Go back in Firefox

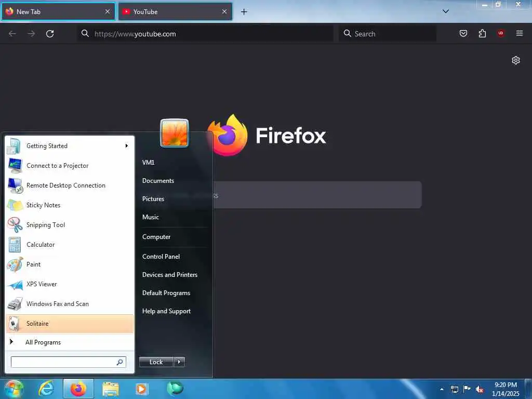(12, 34)
